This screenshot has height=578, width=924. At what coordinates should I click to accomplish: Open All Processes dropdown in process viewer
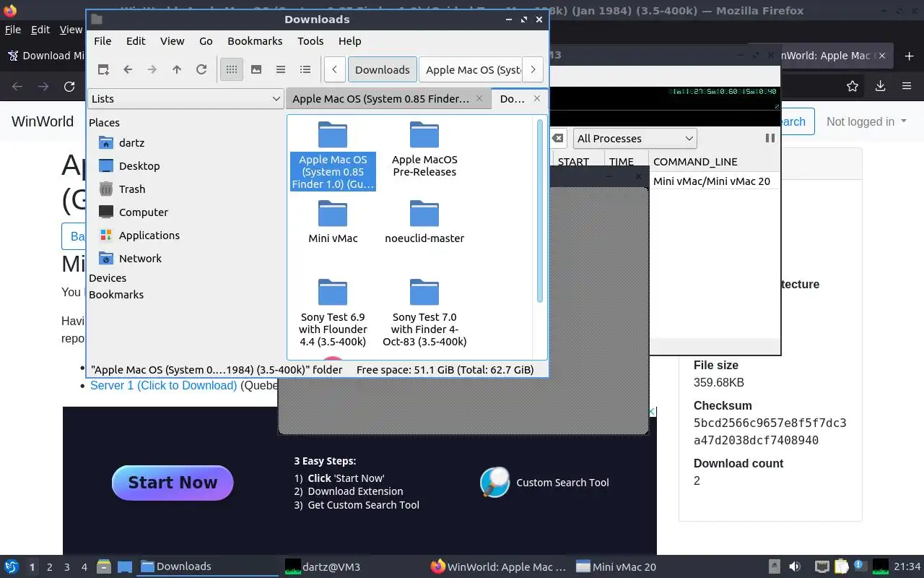(x=635, y=138)
